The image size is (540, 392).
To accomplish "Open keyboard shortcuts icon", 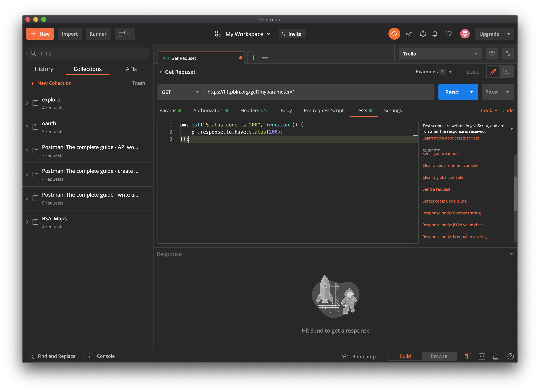I will 496,356.
